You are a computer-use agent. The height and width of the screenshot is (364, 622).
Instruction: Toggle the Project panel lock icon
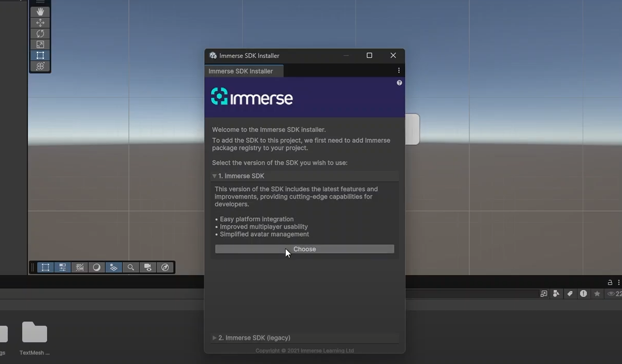pos(610,282)
